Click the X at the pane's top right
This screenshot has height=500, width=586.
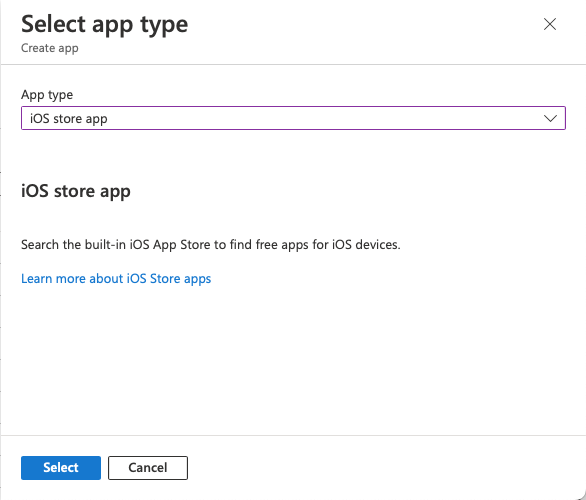[550, 24]
